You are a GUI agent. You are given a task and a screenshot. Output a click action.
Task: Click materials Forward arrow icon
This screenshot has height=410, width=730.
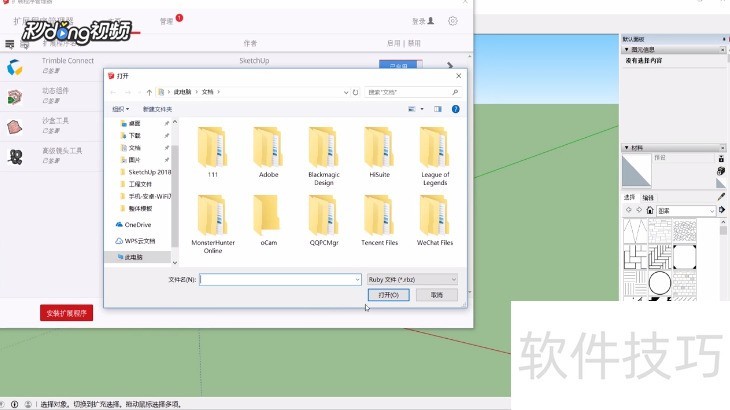tap(639, 210)
